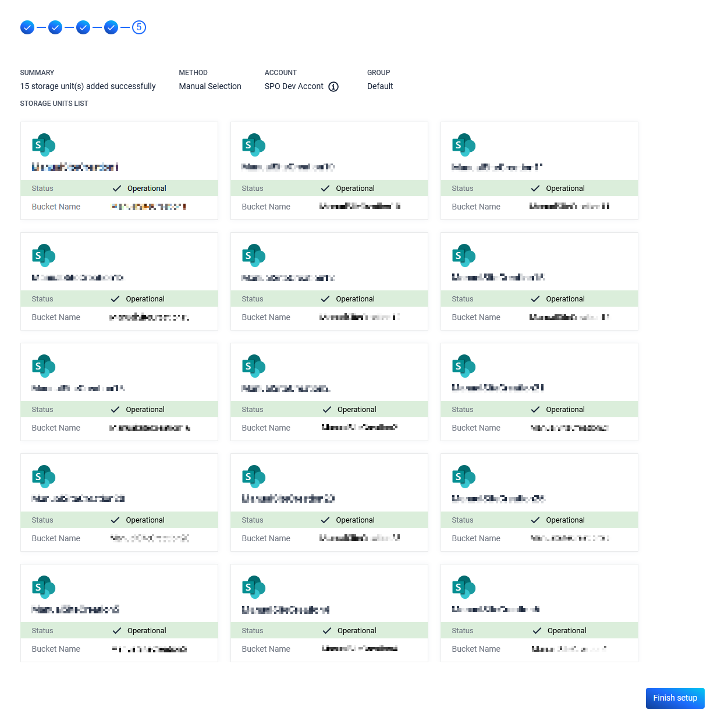Image resolution: width=721 pixels, height=728 pixels.
Task: Click SharePoint icon in bottom row right card
Action: 464,587
